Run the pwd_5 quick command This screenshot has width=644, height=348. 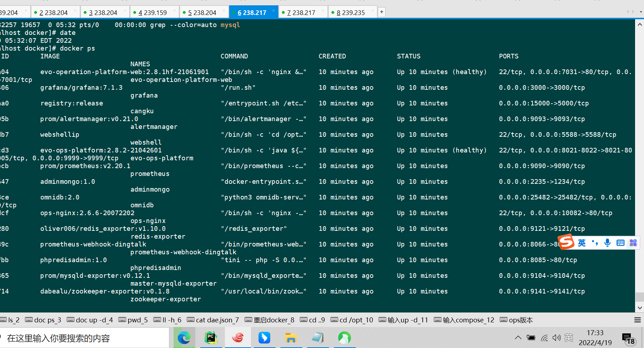133,320
